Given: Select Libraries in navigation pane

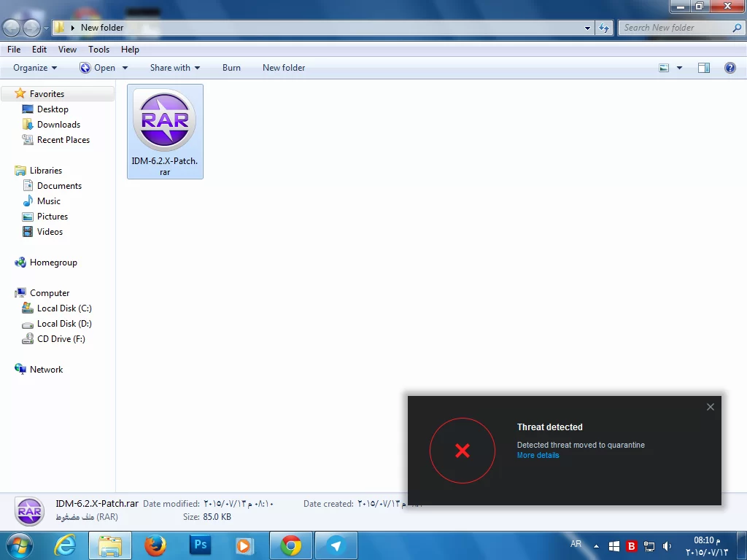Looking at the screenshot, I should (x=46, y=171).
